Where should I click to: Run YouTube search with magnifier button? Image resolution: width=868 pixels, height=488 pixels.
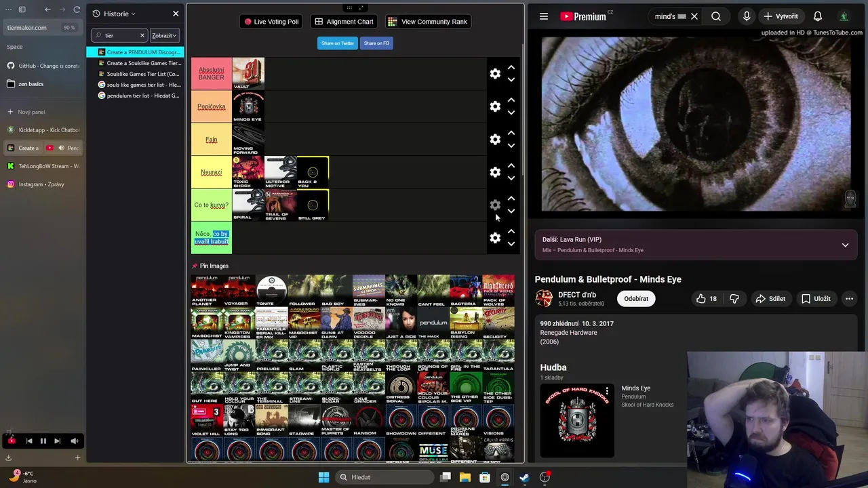(716, 16)
